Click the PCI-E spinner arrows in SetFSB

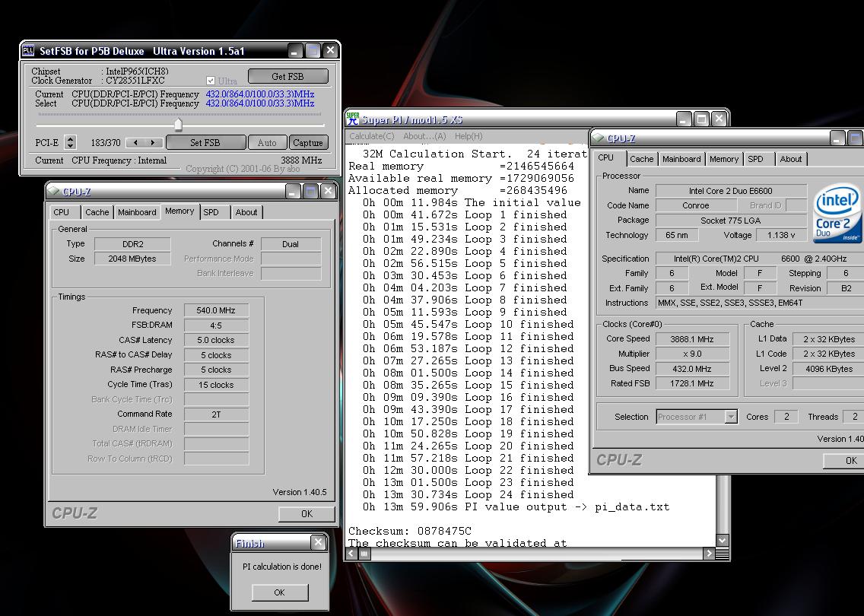pos(70,142)
